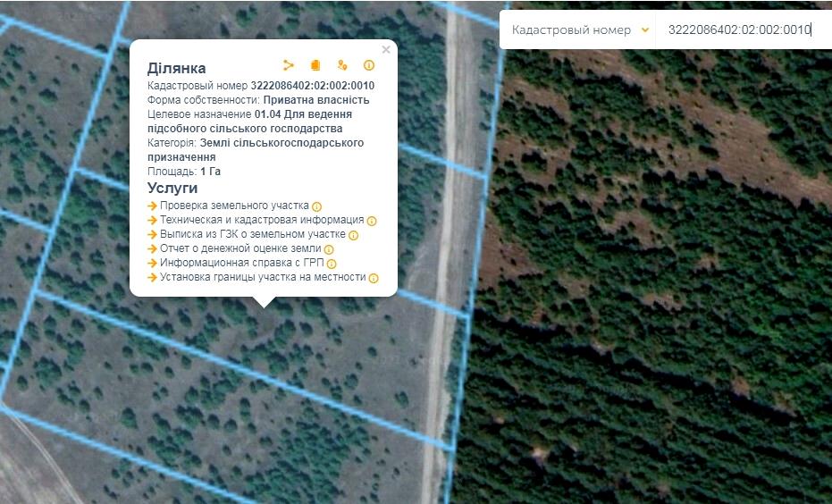Screen dimensions: 832x504
Task: Click the share icon in parcel popup
Action: [289, 65]
